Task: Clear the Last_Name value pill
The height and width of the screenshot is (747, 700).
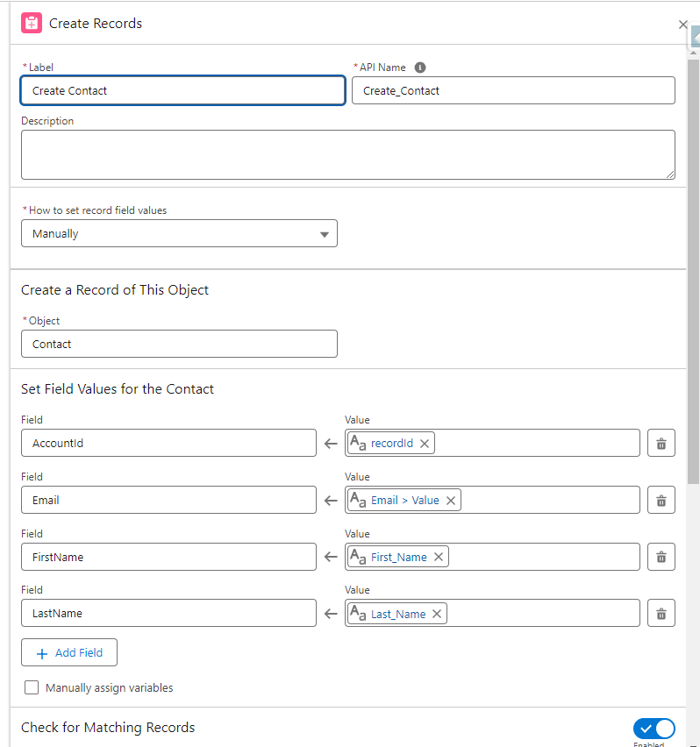Action: [437, 614]
